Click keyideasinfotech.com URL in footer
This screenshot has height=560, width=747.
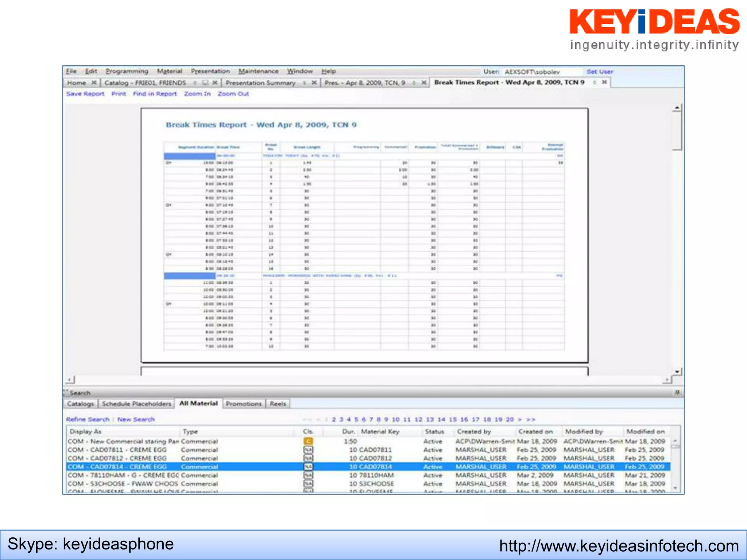619,546
